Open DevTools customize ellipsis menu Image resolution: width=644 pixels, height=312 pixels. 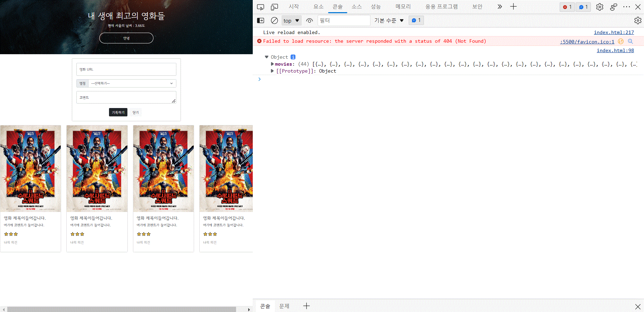point(627,7)
